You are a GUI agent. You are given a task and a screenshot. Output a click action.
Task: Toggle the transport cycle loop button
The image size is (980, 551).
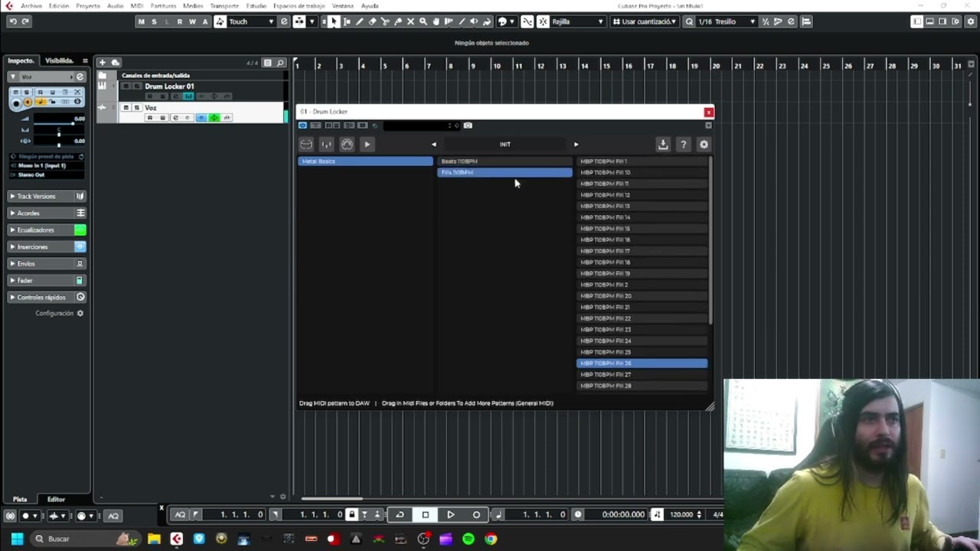400,515
